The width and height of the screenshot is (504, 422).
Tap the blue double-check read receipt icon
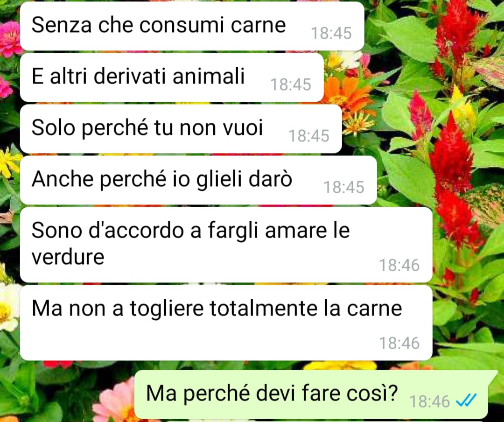[x=466, y=400]
